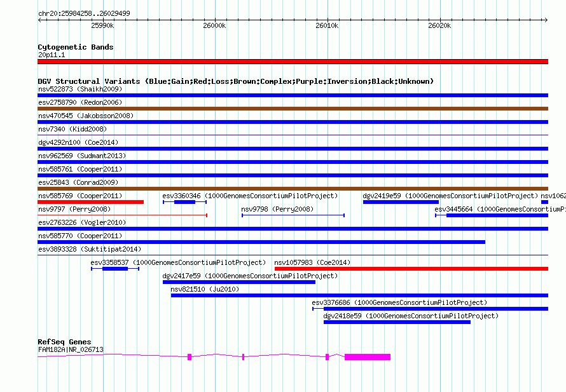Click the nsv522873 blue gain bar
Screen dimensions: 566x392
tap(293, 95)
